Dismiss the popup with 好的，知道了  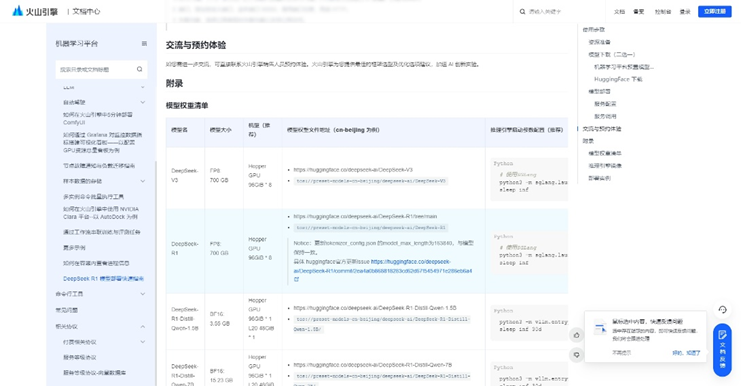(x=686, y=353)
